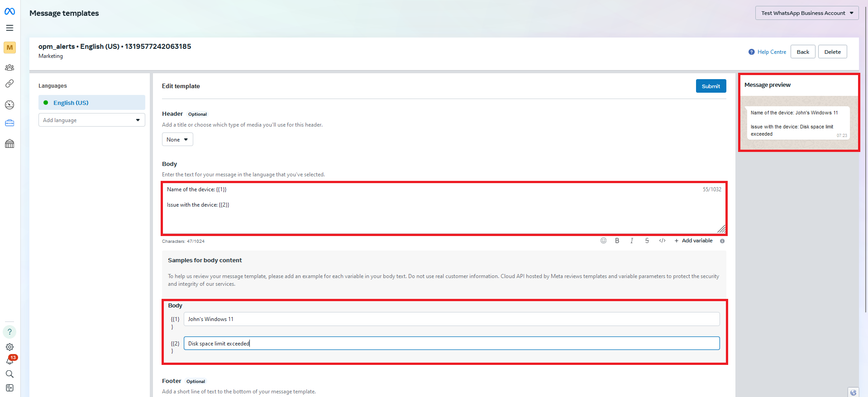Apply monospace code formatting icon
This screenshot has height=397, width=868.
coord(662,241)
